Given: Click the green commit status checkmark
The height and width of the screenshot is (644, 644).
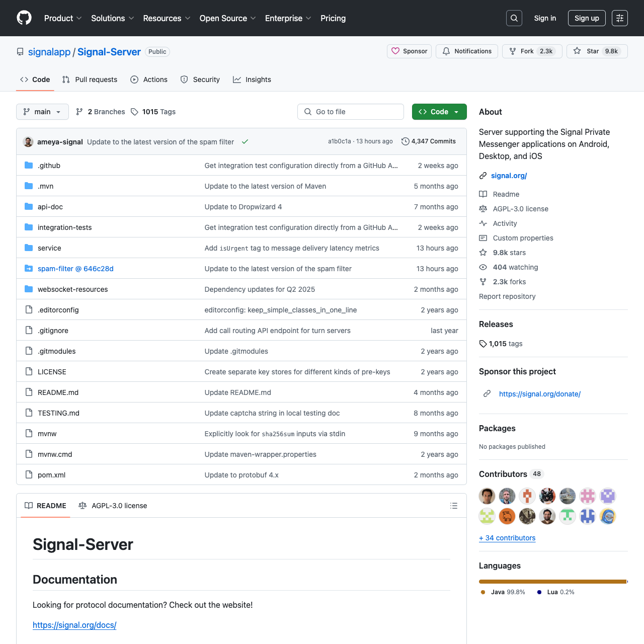Looking at the screenshot, I should [245, 142].
